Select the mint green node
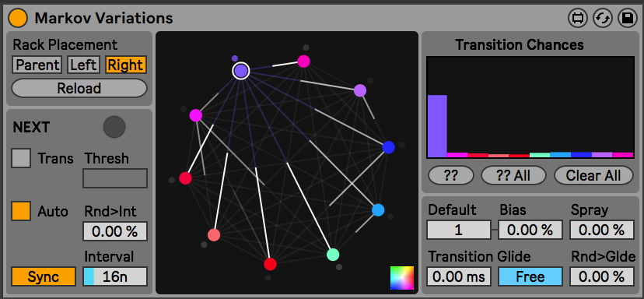This screenshot has height=299, width=644. click(x=333, y=255)
